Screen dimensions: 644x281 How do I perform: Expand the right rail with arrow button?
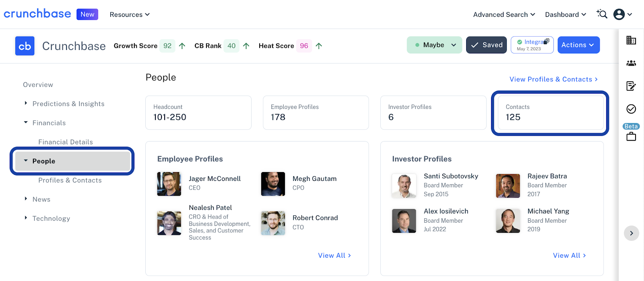click(x=631, y=233)
